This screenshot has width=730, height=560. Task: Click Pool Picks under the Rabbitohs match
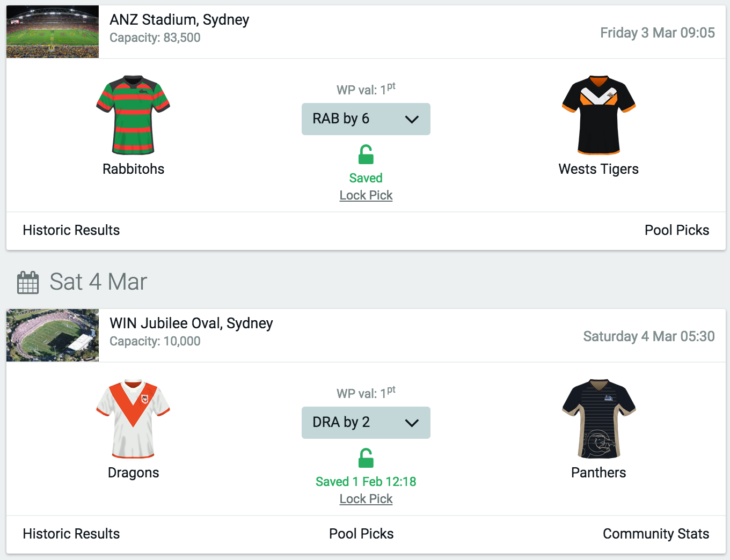point(677,230)
